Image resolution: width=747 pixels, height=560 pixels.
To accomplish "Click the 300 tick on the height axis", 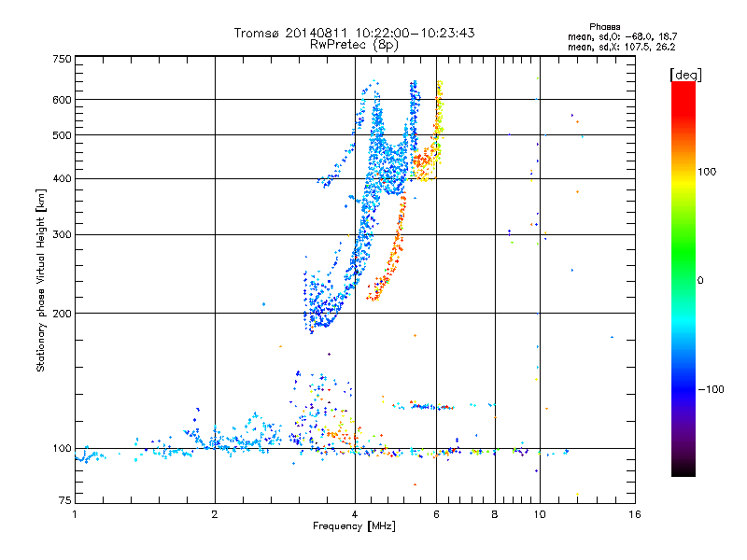I will (63, 235).
